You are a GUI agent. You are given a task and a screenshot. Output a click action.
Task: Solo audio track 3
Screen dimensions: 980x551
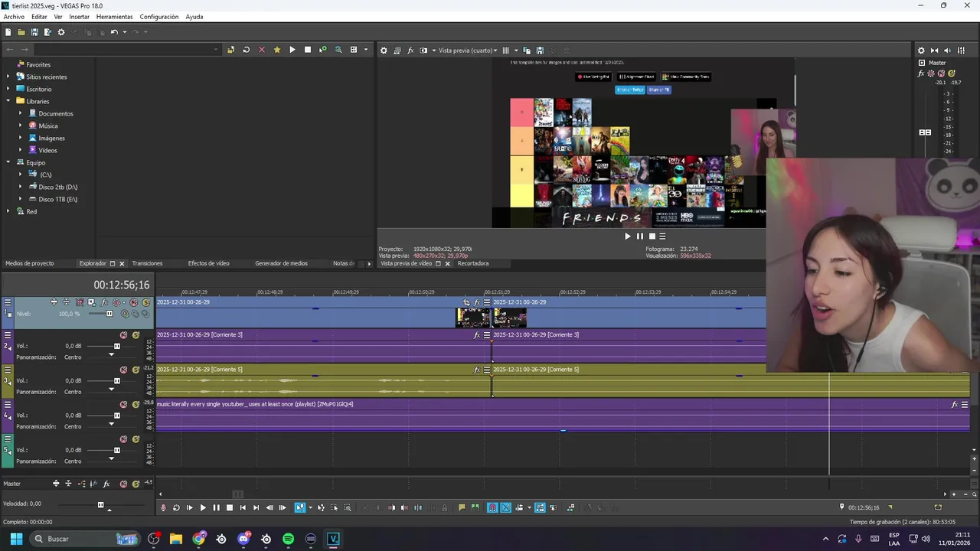[136, 370]
